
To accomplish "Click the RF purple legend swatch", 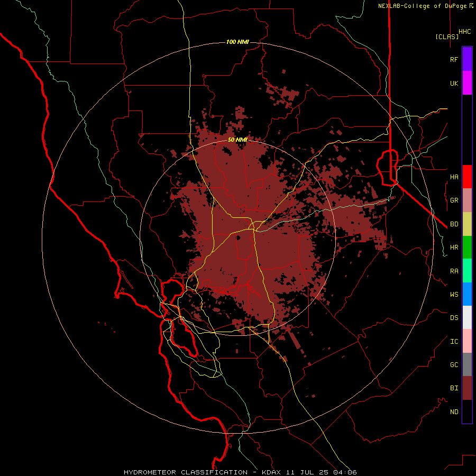I will click(467, 59).
